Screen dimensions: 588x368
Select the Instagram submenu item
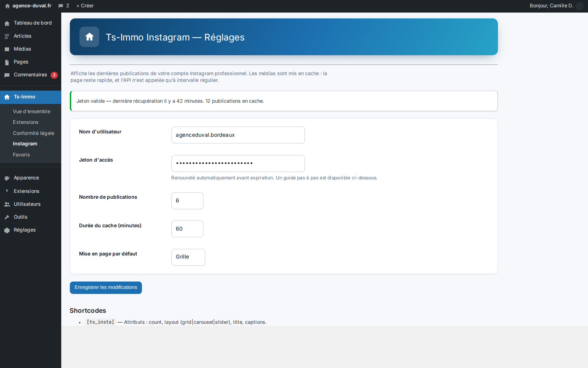click(25, 144)
